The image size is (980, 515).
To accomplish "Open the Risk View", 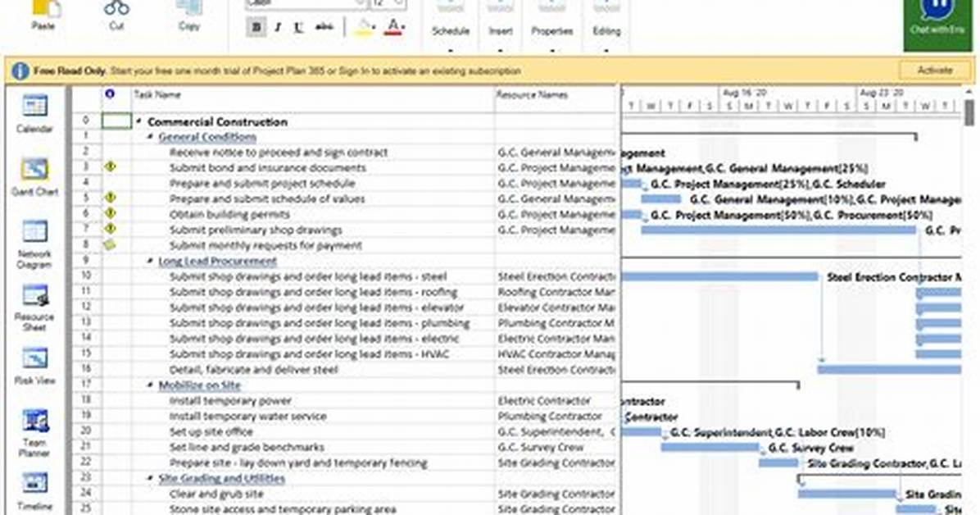I will [34, 366].
